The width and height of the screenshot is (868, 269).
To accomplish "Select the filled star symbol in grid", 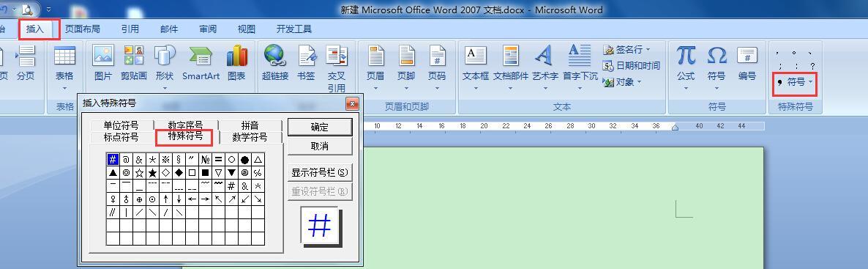I will (153, 172).
